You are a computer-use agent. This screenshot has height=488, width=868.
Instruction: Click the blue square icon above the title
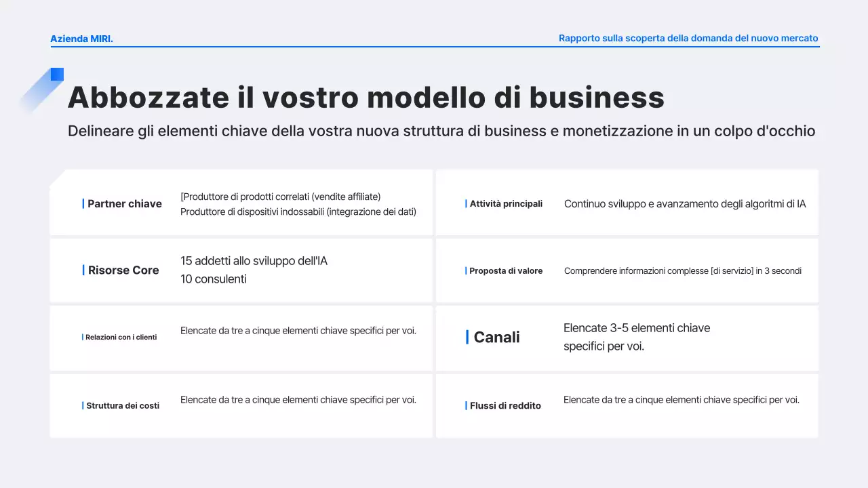(57, 74)
